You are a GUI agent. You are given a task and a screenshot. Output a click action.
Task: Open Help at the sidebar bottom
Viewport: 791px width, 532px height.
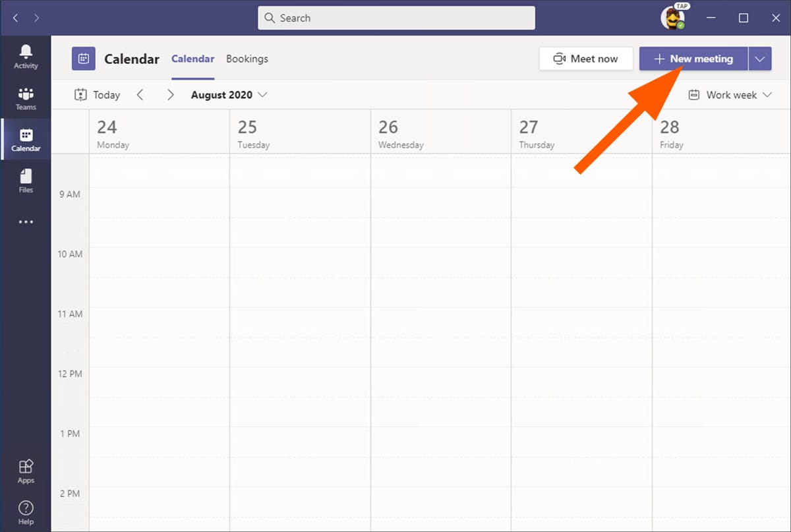(x=26, y=512)
